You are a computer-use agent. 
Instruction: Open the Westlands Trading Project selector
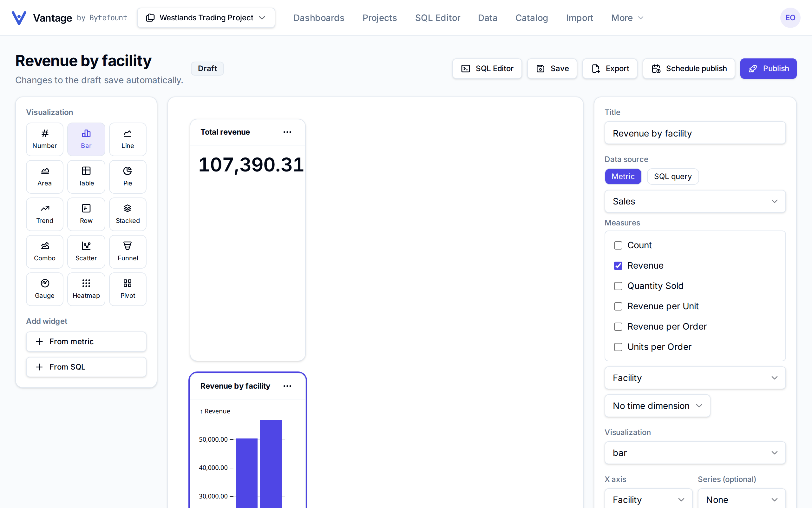(206, 18)
